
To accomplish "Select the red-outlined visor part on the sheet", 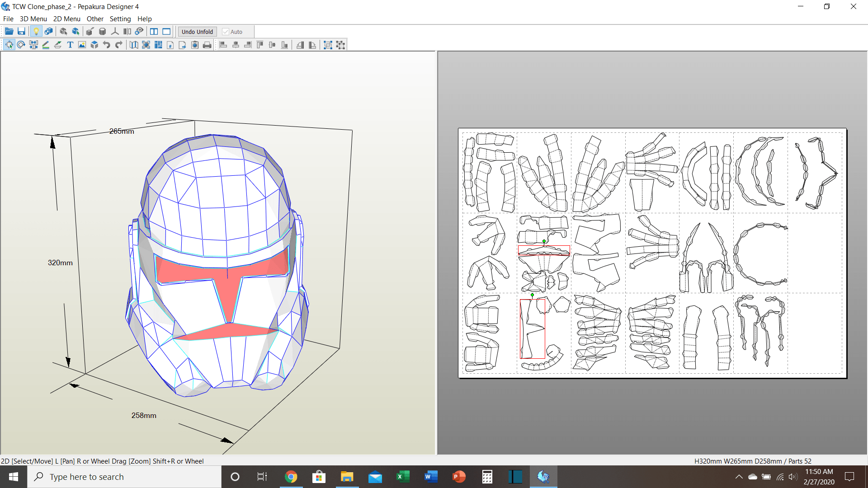I will coord(543,250).
